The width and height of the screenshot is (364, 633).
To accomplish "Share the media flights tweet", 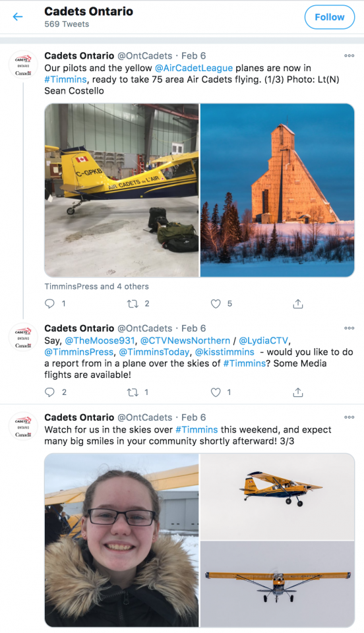I will 298,392.
